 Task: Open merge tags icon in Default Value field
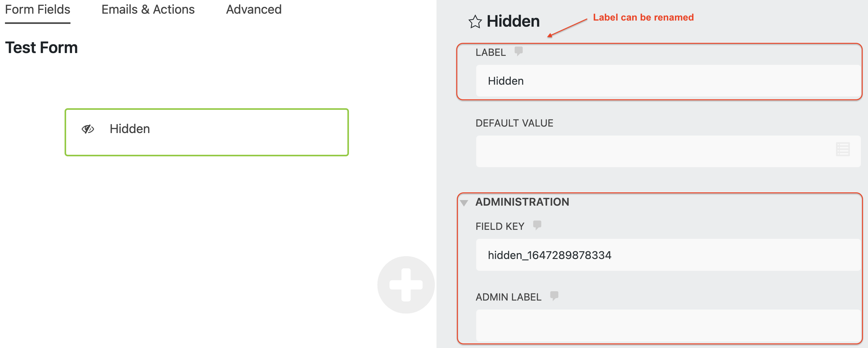[844, 149]
